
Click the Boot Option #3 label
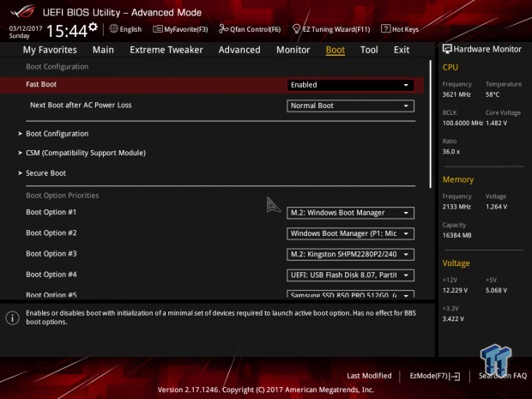(51, 254)
